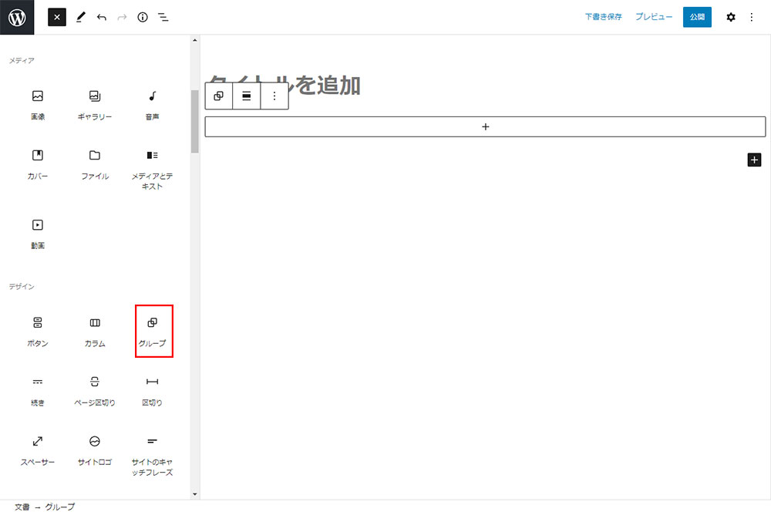Close the block inserter panel
Image resolution: width=771 pixels, height=532 pixels.
(57, 17)
